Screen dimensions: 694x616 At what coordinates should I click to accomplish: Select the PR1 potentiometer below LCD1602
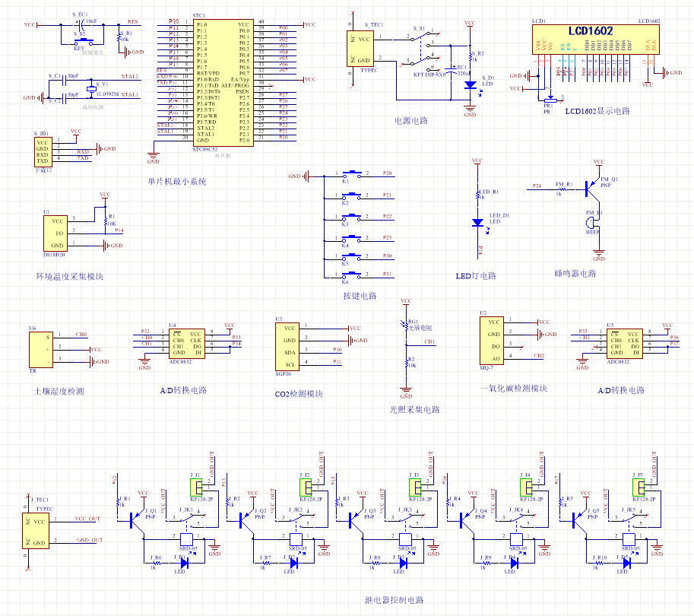tap(550, 98)
